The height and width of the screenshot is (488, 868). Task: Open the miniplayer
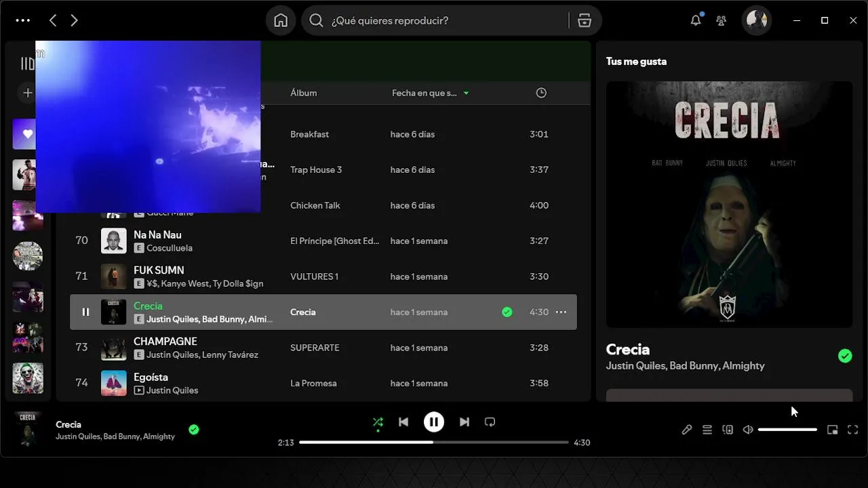point(833,430)
